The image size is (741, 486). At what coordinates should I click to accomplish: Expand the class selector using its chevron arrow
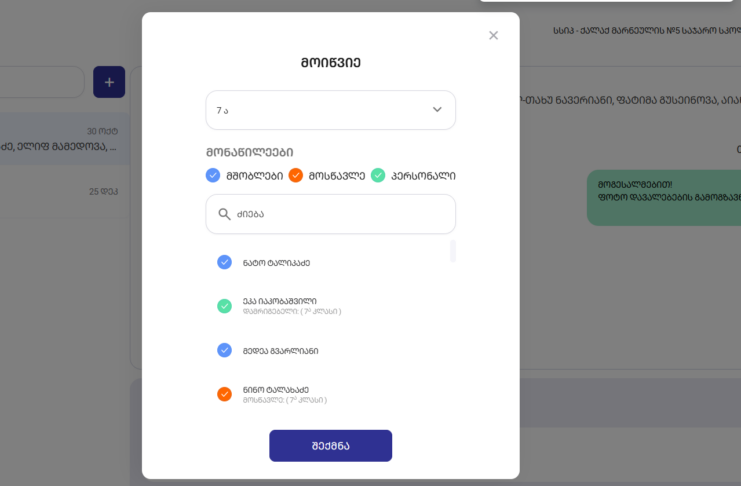[x=437, y=110]
